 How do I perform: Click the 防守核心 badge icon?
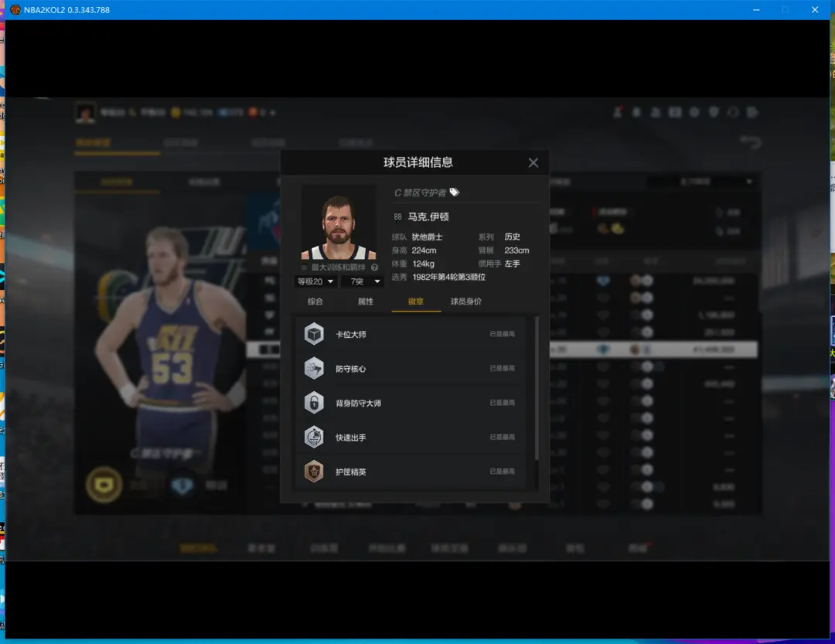pos(314,369)
